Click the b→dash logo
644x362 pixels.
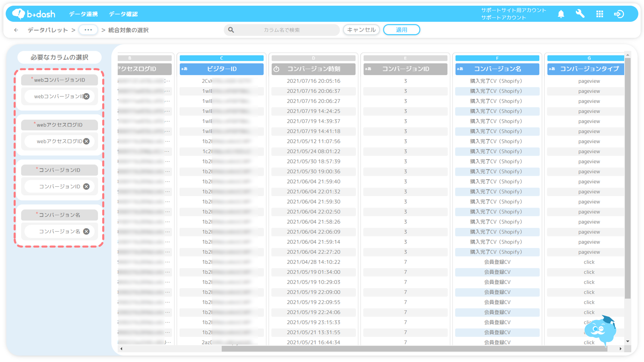point(33,14)
